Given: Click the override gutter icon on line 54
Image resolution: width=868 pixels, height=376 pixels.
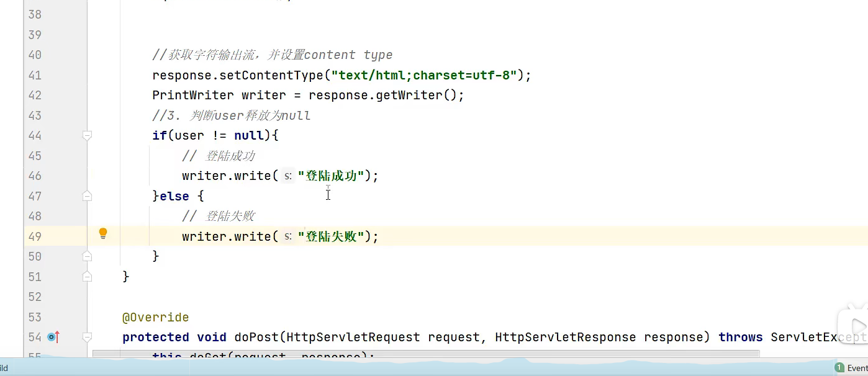Looking at the screenshot, I should 53,337.
